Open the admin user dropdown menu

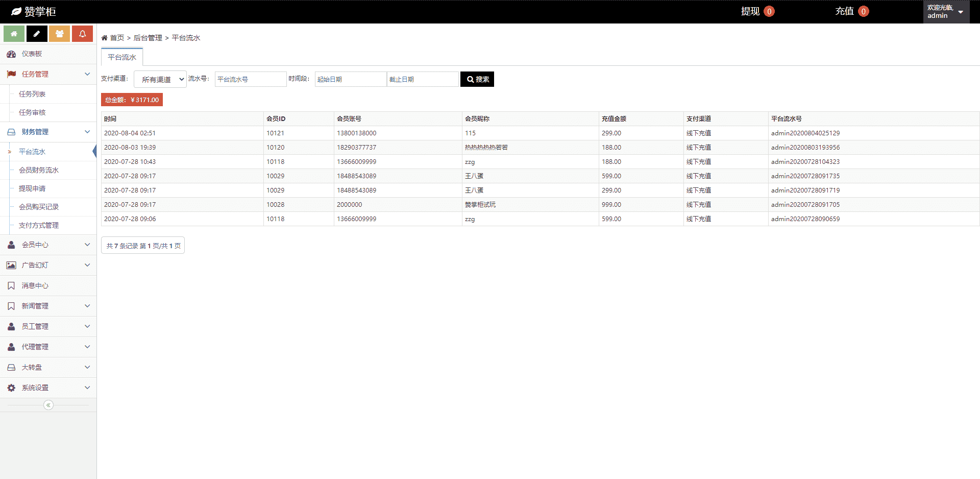pyautogui.click(x=946, y=12)
